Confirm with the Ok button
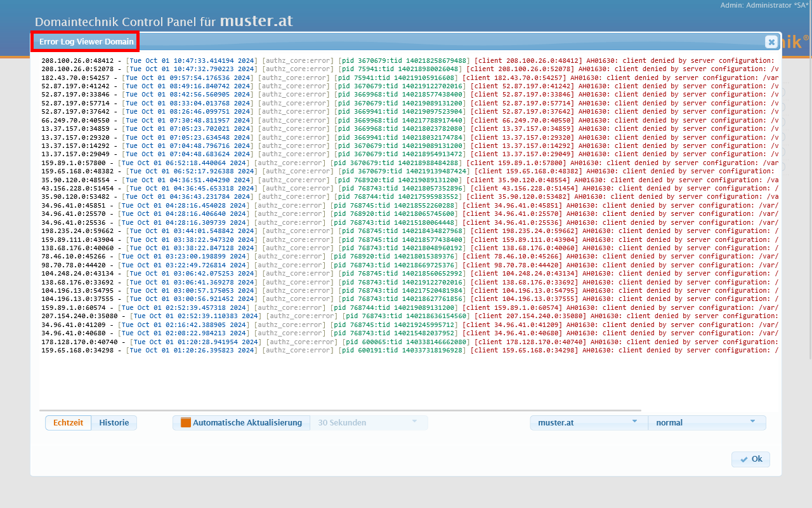This screenshot has height=508, width=812. tap(750, 459)
